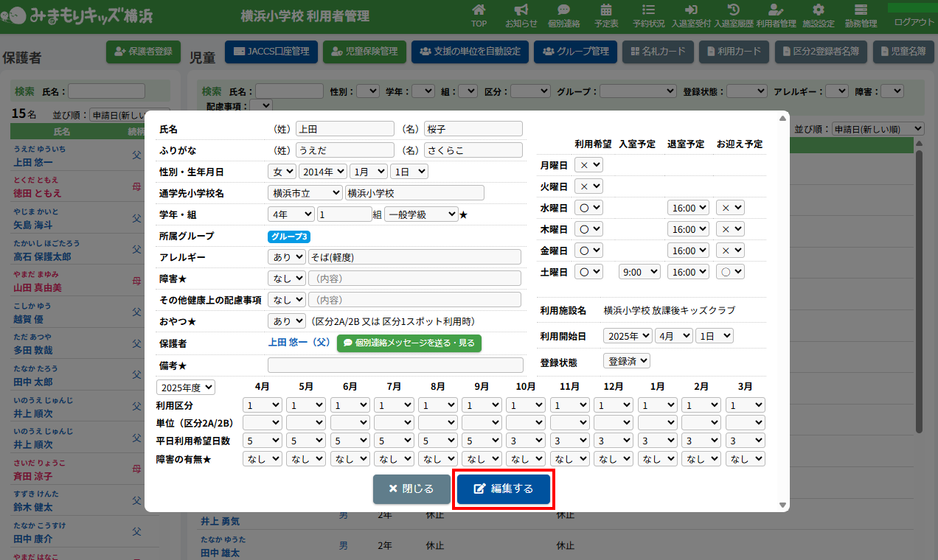This screenshot has height=560, width=938.
Task: Click the 編集する button
Action: click(504, 489)
